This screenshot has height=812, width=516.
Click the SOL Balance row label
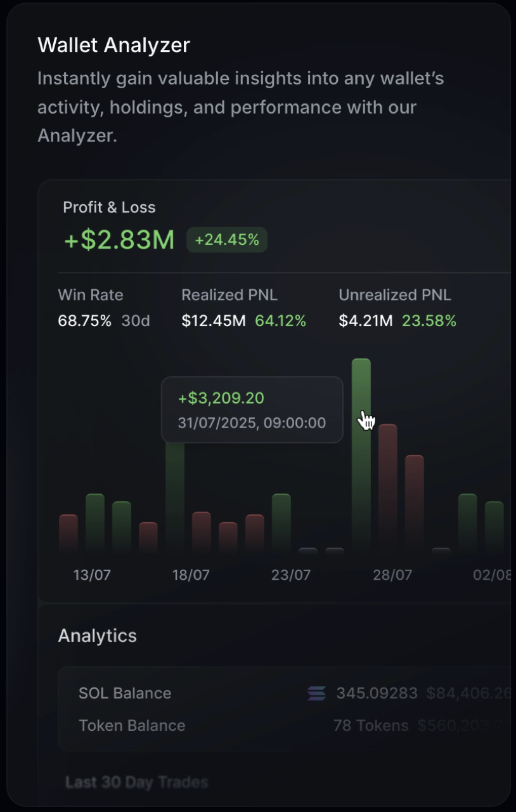pos(125,693)
